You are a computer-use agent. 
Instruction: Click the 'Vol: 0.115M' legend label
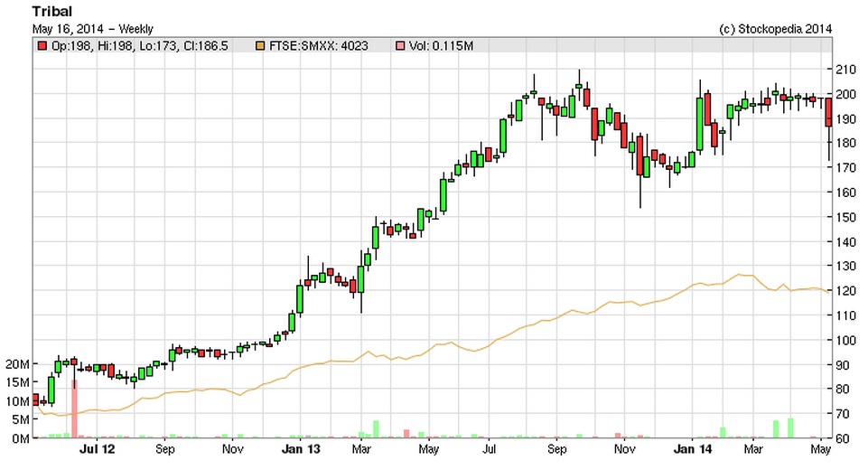click(441, 46)
